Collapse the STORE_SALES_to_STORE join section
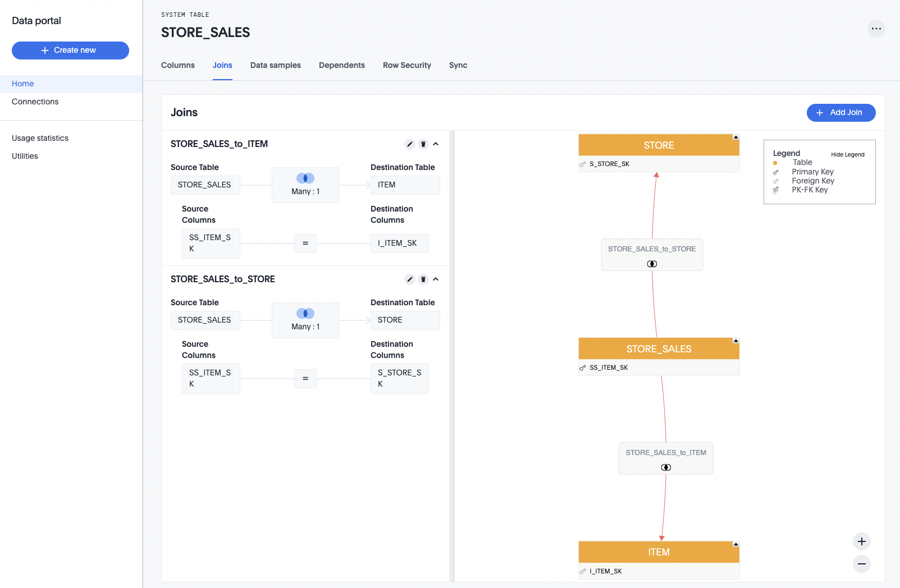The height and width of the screenshot is (588, 900). (436, 279)
